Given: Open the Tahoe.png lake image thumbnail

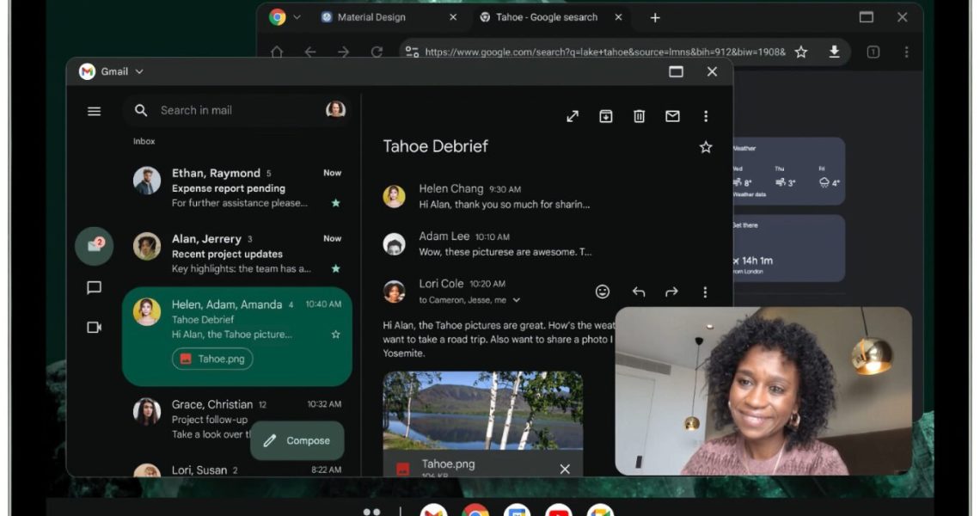Looking at the screenshot, I should click(482, 410).
